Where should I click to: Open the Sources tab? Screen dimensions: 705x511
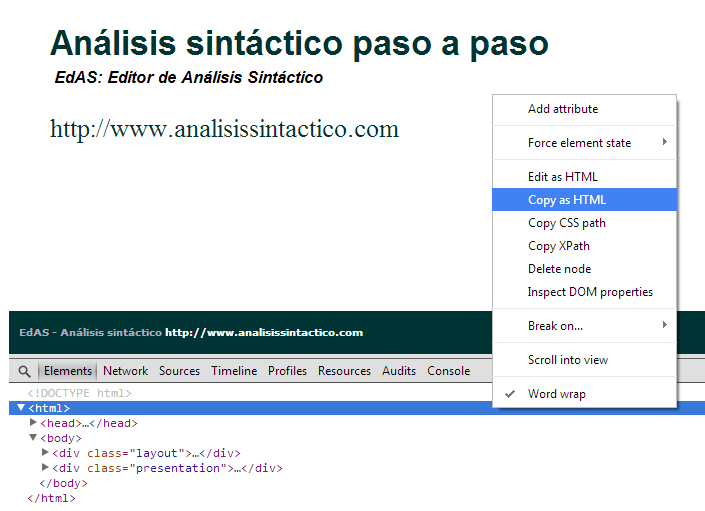tap(179, 371)
